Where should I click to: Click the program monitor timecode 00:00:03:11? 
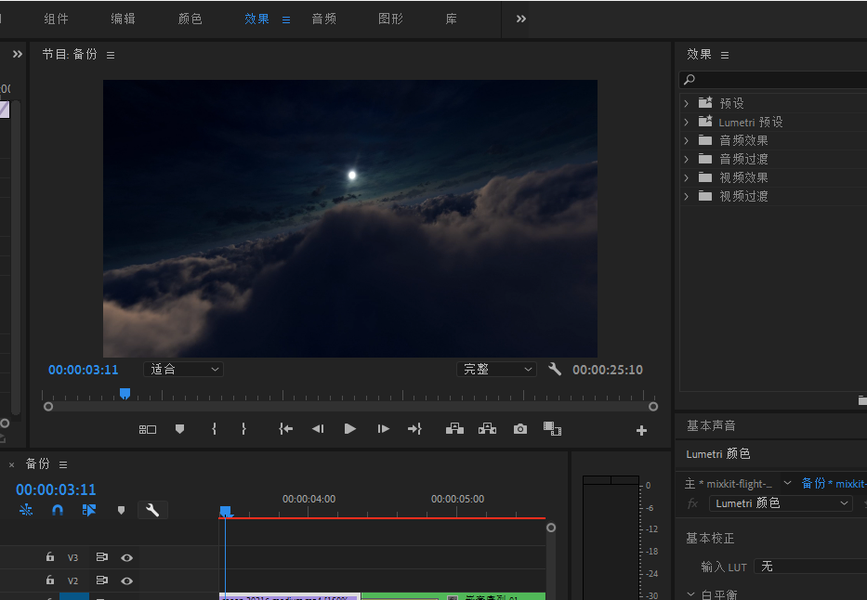pyautogui.click(x=83, y=370)
